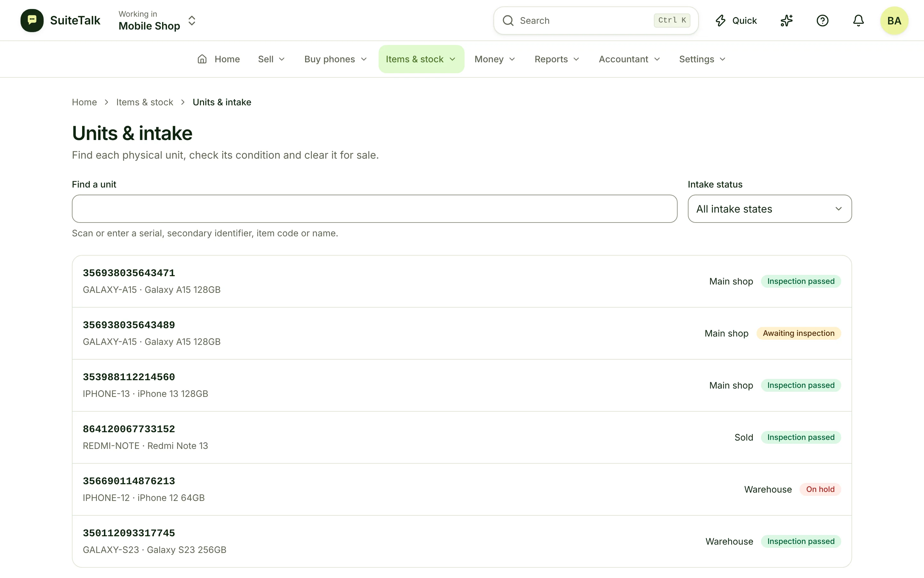924x578 pixels.
Task: Click REDMI-NOTE · Redmi Note 13 text
Action: click(x=145, y=446)
